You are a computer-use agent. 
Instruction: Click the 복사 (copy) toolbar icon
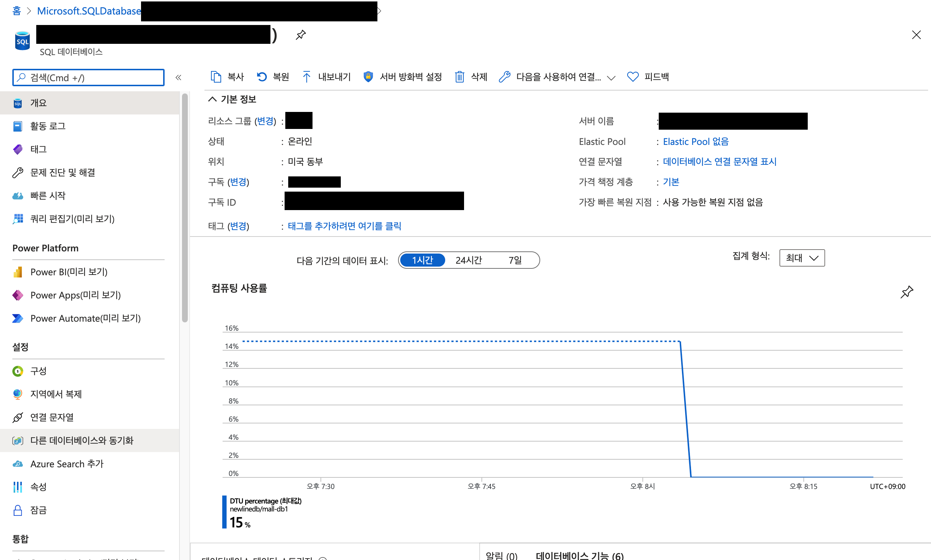(216, 76)
